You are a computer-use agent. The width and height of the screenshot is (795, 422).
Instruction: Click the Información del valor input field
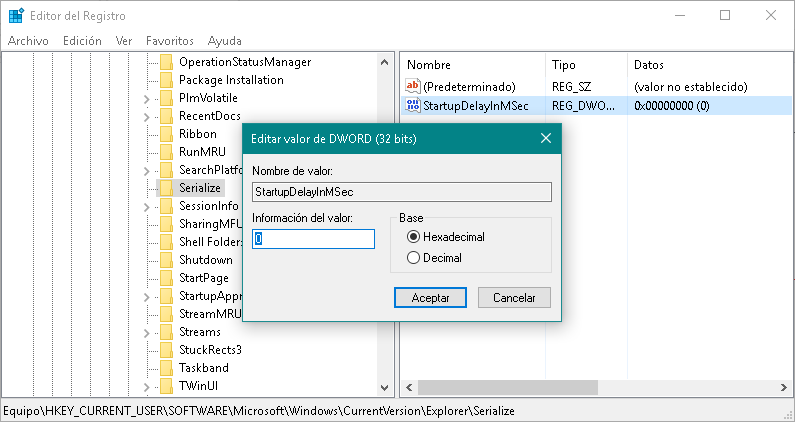[x=313, y=239]
